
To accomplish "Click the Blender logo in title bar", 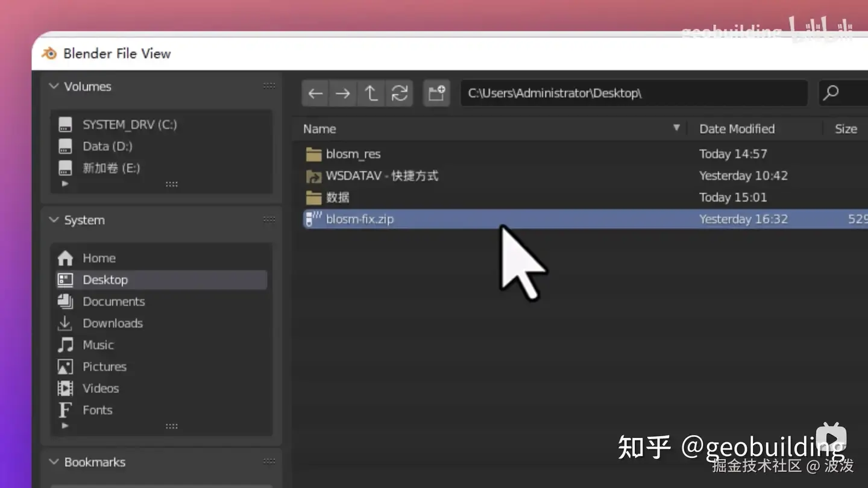I will (49, 53).
